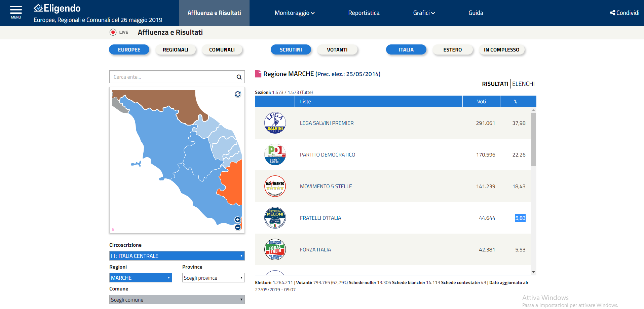Open MOVIMENTO 5 STELLE link
The width and height of the screenshot is (644, 309).
[x=326, y=186]
